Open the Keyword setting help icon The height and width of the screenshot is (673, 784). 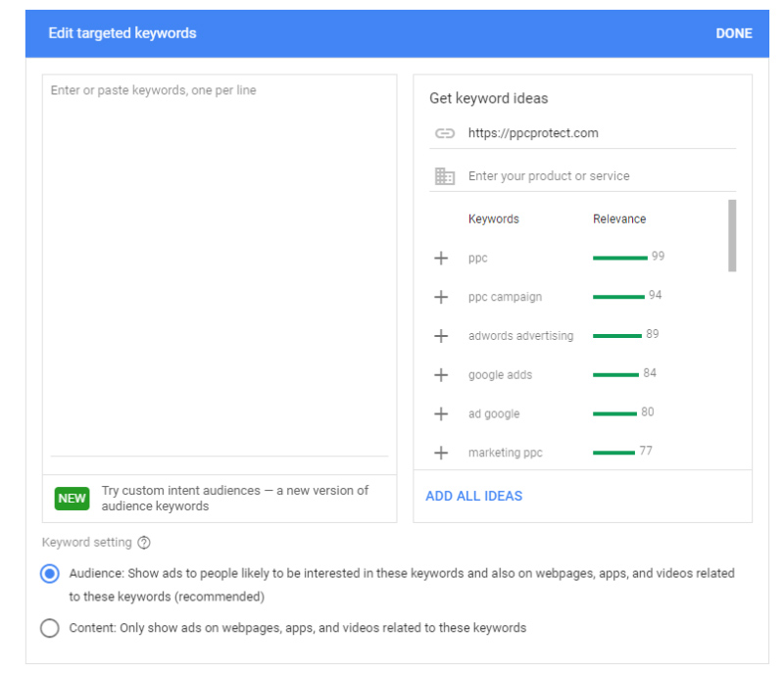(144, 543)
